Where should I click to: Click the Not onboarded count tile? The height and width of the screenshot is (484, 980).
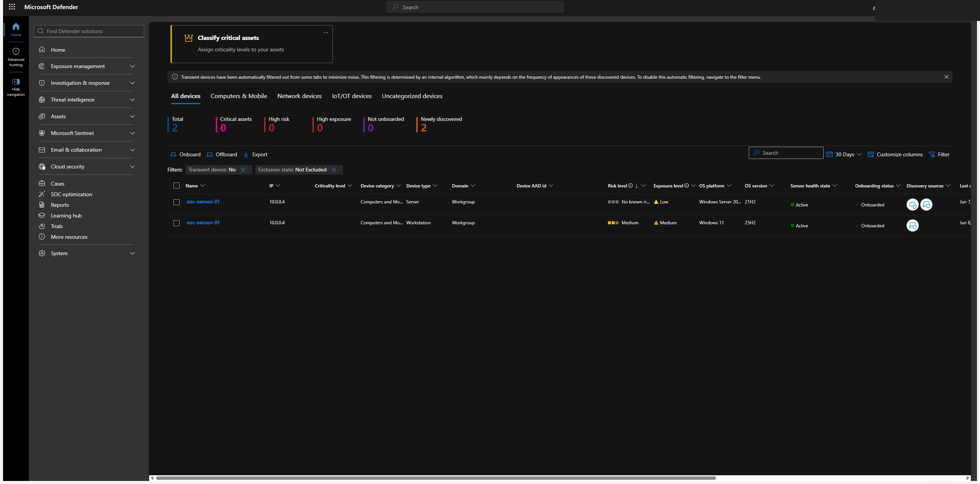pos(384,124)
